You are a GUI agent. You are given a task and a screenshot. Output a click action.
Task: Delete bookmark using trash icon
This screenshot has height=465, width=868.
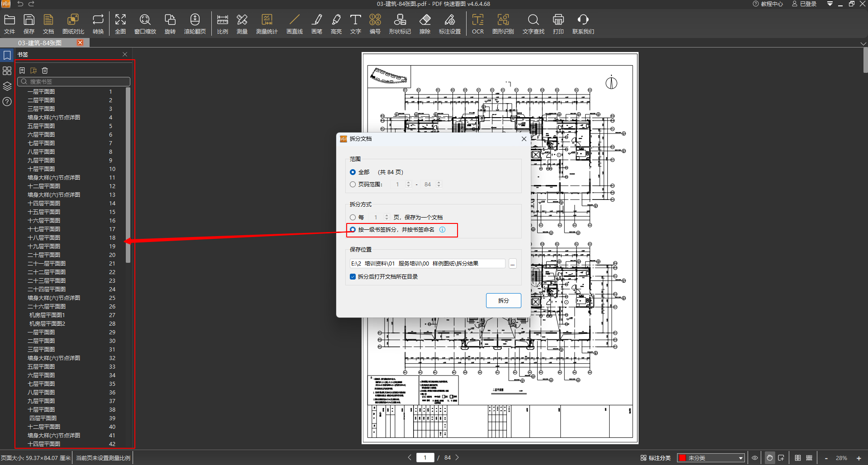45,71
